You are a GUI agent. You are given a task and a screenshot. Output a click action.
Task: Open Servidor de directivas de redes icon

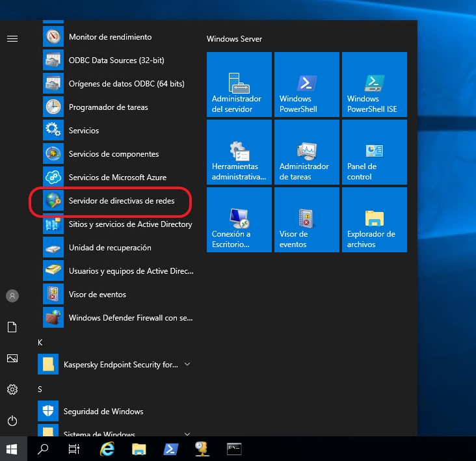[53, 200]
